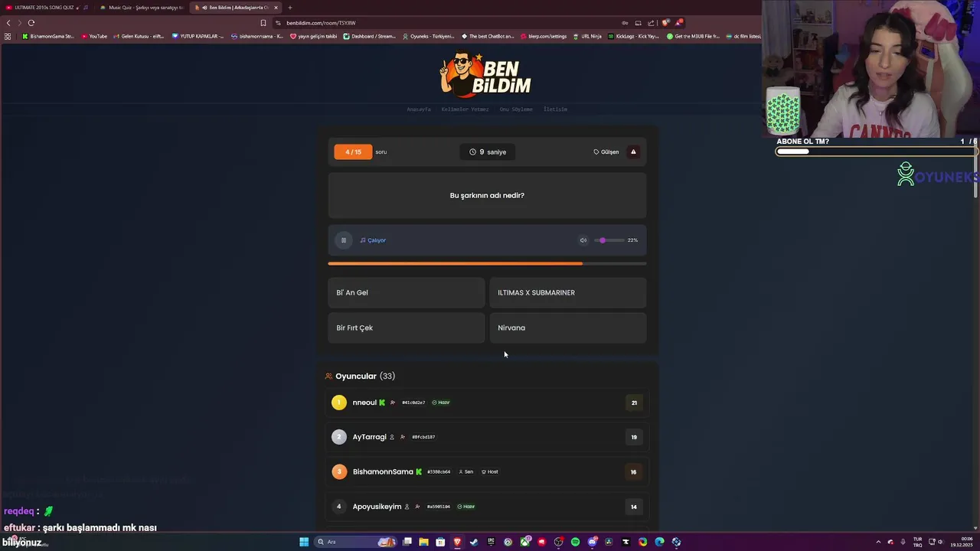Viewport: 980px width, 551px height.
Task: Click the Ben Bildim logo
Action: coord(485,75)
